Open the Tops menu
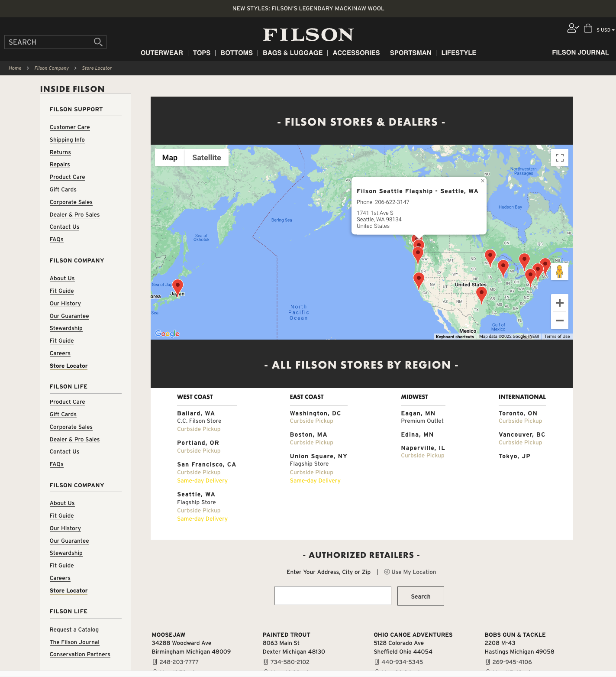The image size is (616, 677). (202, 53)
